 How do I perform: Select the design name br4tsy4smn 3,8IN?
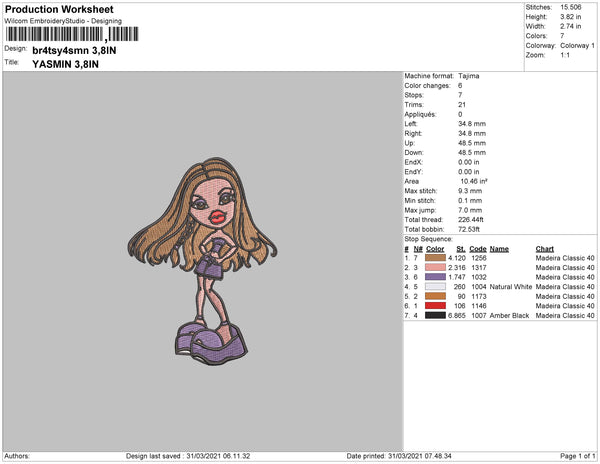pyautogui.click(x=74, y=50)
